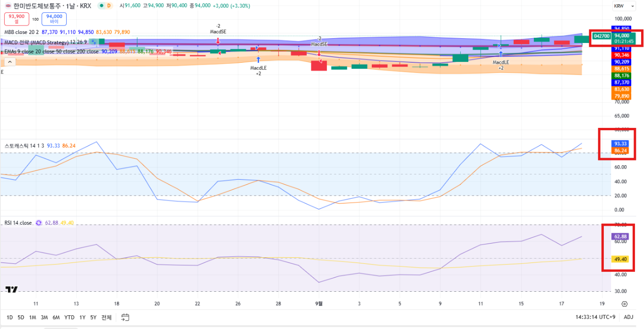Click the purple 62.88 RSI axis label
644x329 pixels.
(620, 236)
